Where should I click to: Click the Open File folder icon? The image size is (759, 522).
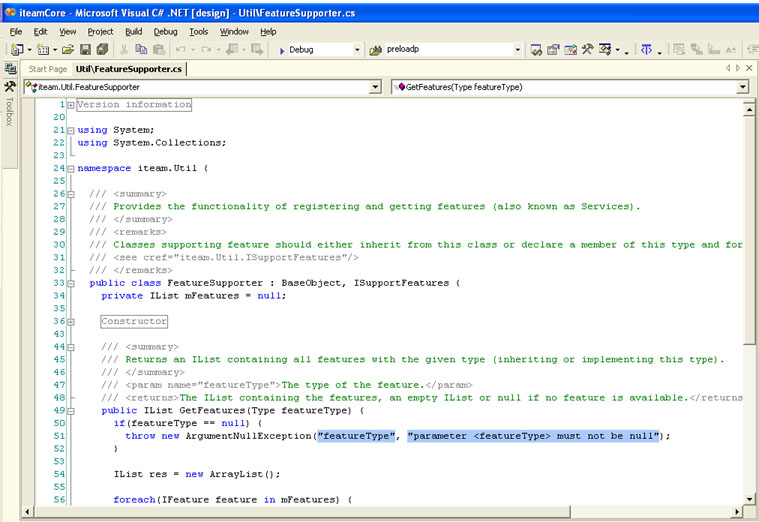coord(68,49)
